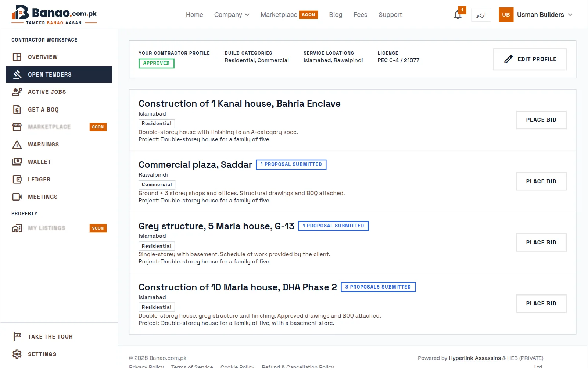
Task: Place bid on Commercial plaza, Saddar
Action: coord(541,181)
